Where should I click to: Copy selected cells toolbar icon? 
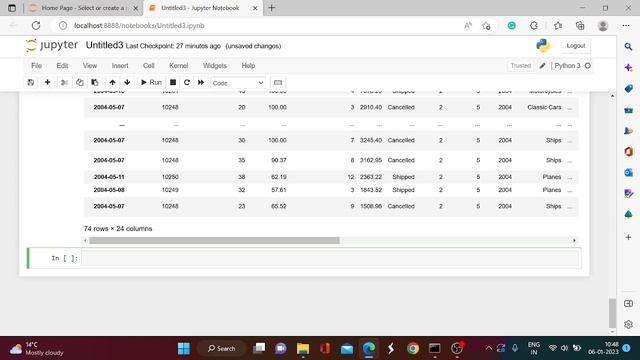(80, 82)
